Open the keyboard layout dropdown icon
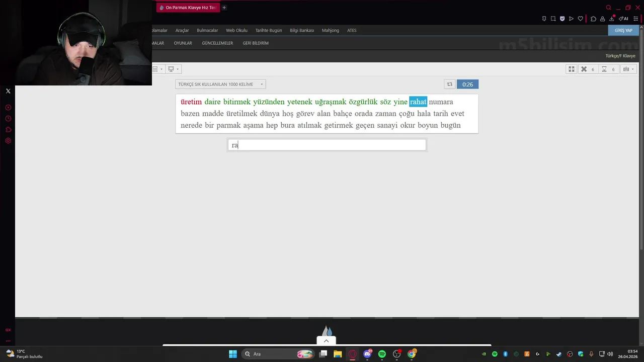 point(628,69)
